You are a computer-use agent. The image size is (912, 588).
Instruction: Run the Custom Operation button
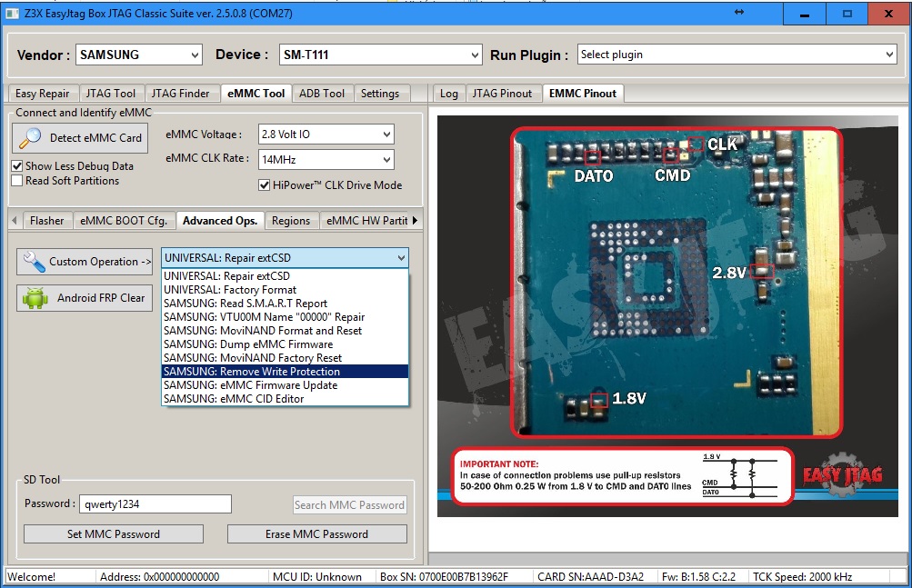coord(85,262)
